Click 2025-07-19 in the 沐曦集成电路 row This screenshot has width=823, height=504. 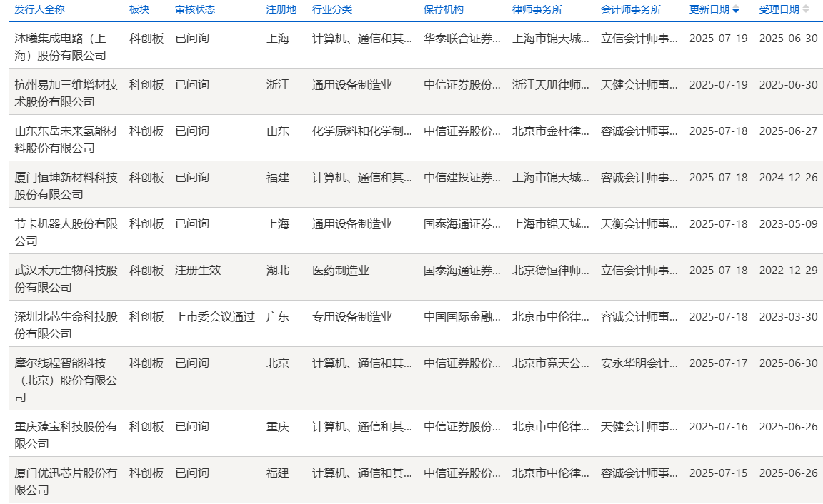[x=718, y=39]
